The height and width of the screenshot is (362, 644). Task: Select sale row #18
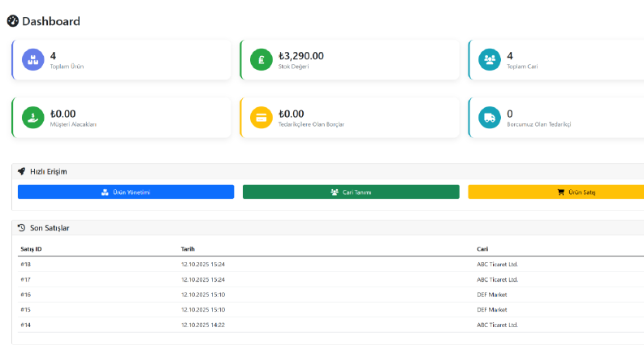coord(331,265)
